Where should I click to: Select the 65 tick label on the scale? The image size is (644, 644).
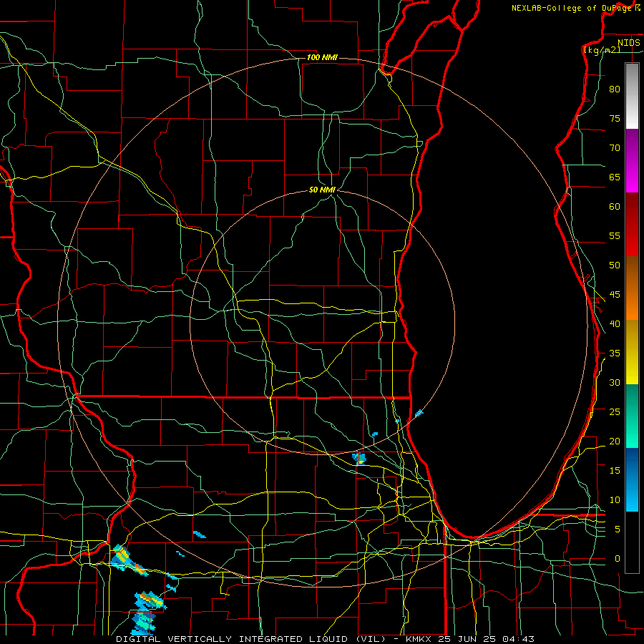[615, 177]
